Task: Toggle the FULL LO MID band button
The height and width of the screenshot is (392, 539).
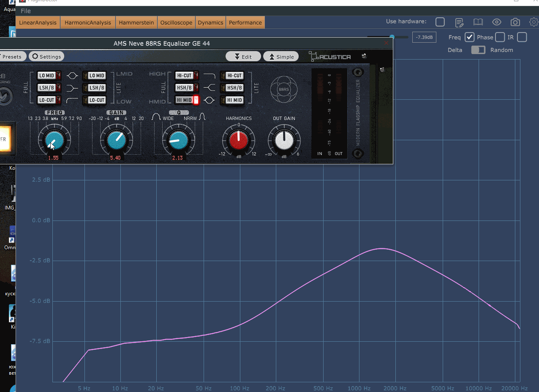Action: (x=49, y=76)
